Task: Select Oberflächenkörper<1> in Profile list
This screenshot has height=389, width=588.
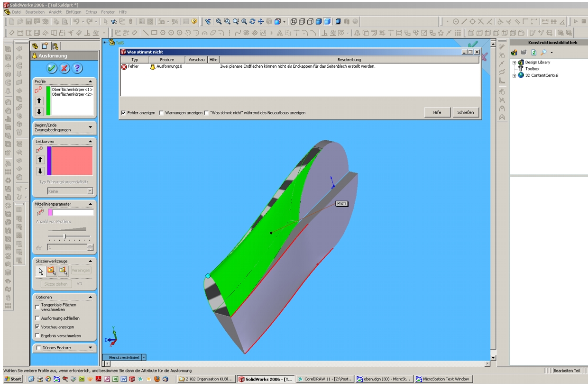Action: pyautogui.click(x=72, y=89)
